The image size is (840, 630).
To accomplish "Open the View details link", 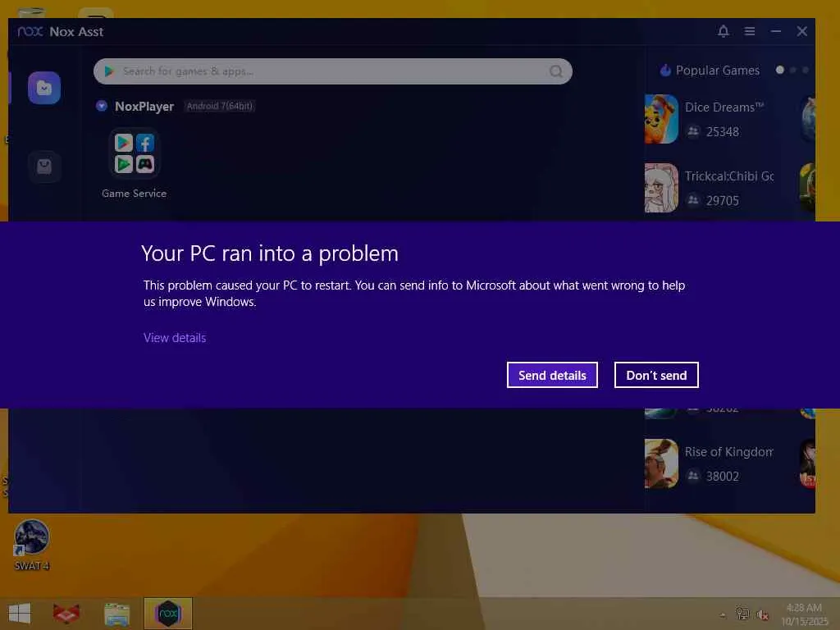I will pos(175,338).
